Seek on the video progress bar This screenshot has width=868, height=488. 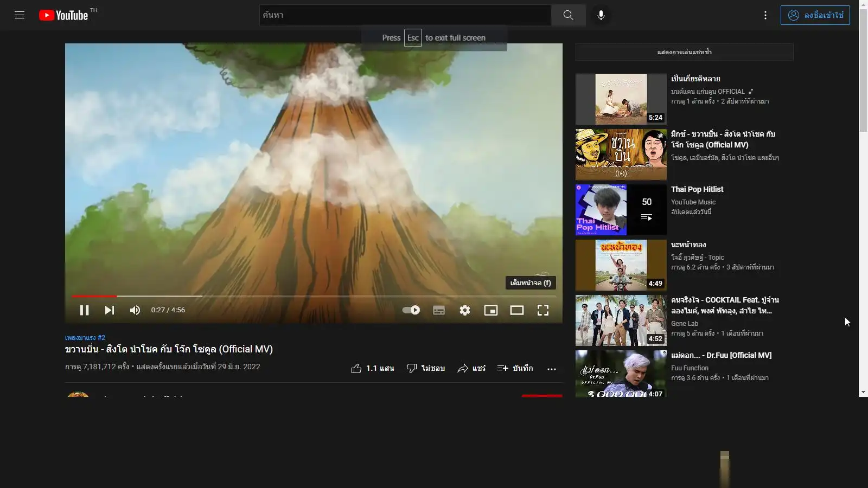click(x=314, y=296)
